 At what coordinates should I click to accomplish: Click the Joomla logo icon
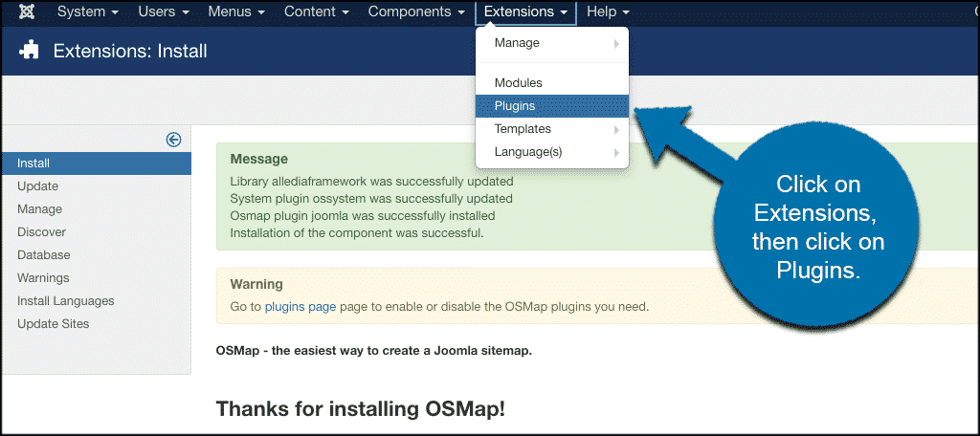(27, 11)
